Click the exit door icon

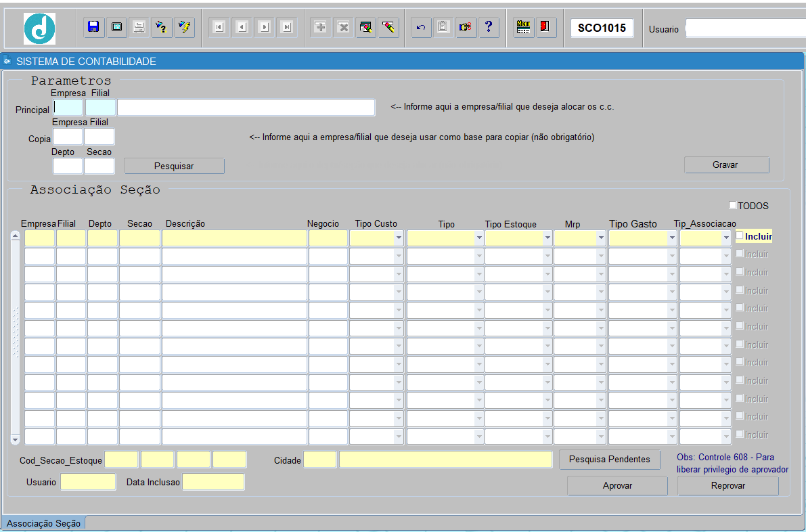coord(545,27)
